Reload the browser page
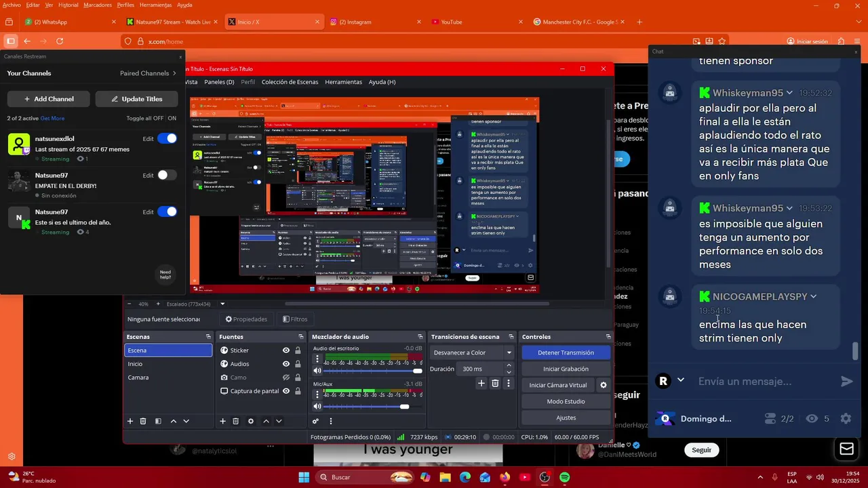This screenshot has width=868, height=488. (x=60, y=41)
